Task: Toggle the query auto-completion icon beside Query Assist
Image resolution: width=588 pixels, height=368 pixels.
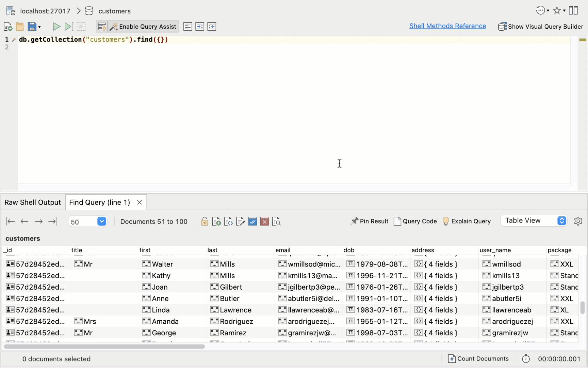Action: 102,27
